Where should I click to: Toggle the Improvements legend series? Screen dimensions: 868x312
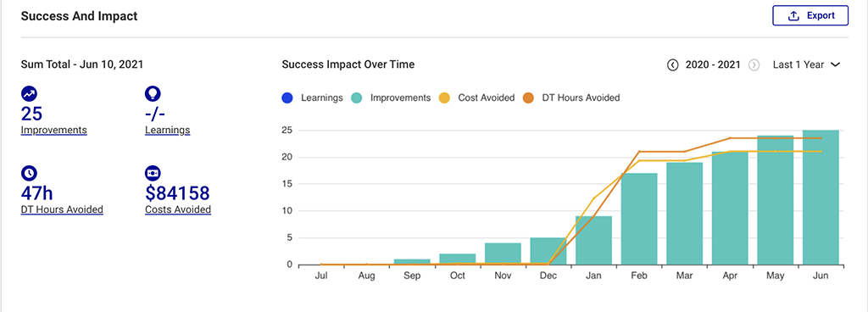(x=391, y=97)
